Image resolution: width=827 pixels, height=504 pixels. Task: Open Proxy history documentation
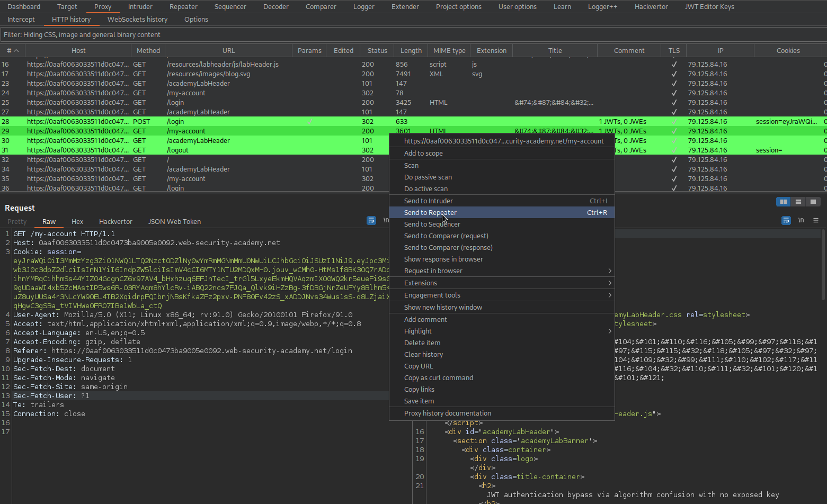(502, 413)
